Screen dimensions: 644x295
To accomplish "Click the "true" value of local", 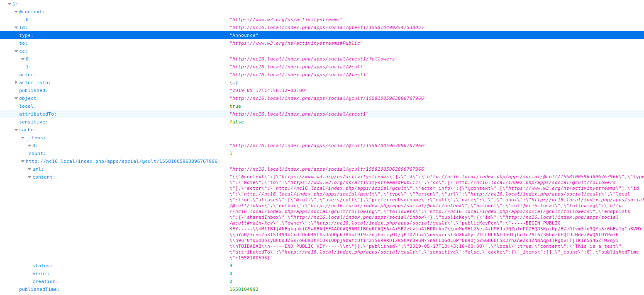I will [235, 106].
